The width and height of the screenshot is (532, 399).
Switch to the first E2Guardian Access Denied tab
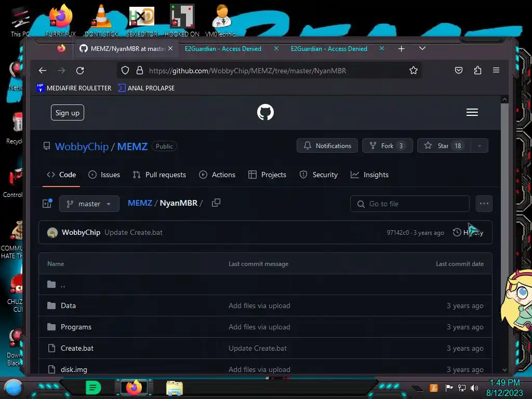click(223, 48)
